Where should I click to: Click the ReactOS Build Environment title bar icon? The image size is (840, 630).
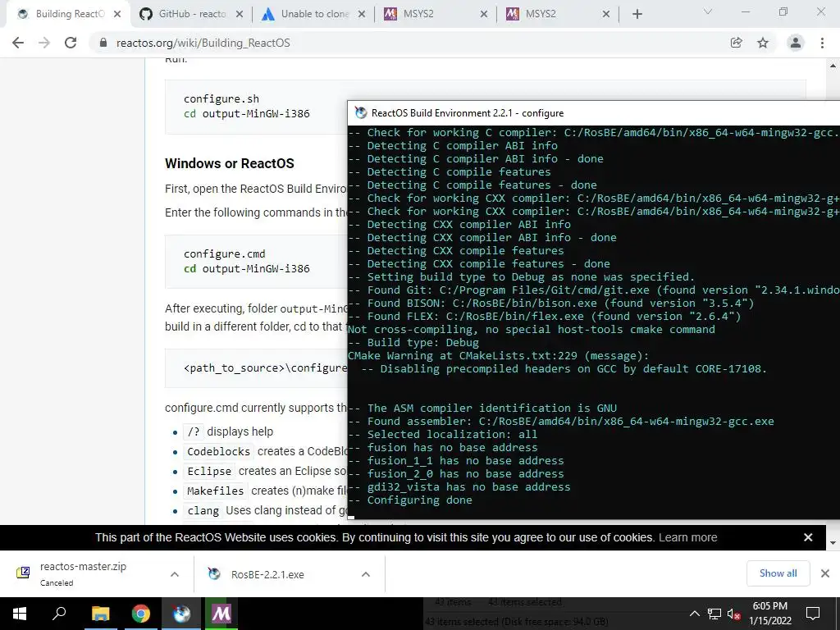coord(361,113)
